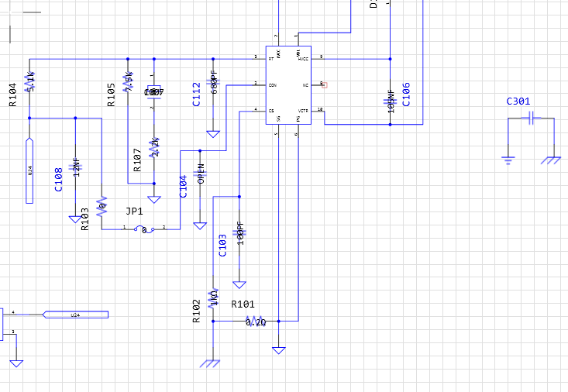
Task: Click the R103 reference label
Action: [x=84, y=219]
